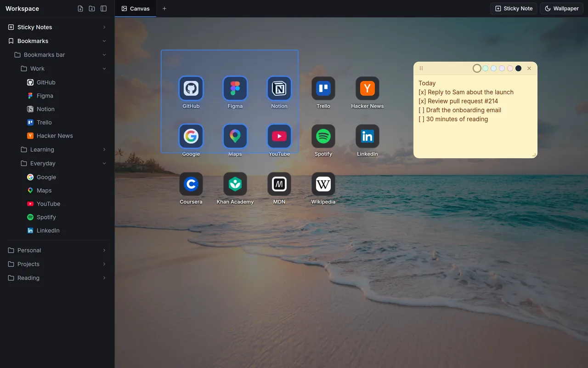Open the Trello shortcut tile on the canvas

point(323,88)
